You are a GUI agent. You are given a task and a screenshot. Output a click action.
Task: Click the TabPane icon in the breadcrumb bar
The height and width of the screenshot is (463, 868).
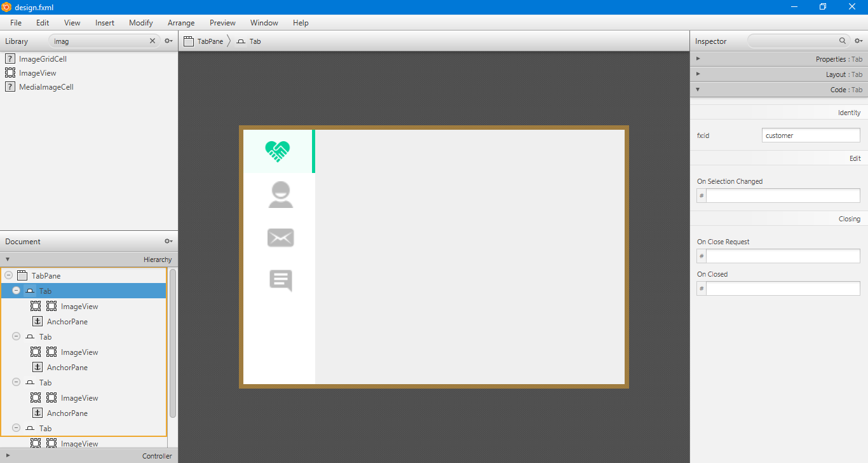188,41
